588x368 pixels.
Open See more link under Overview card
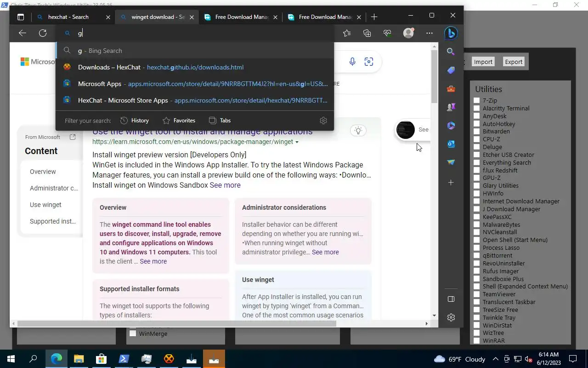(153, 261)
